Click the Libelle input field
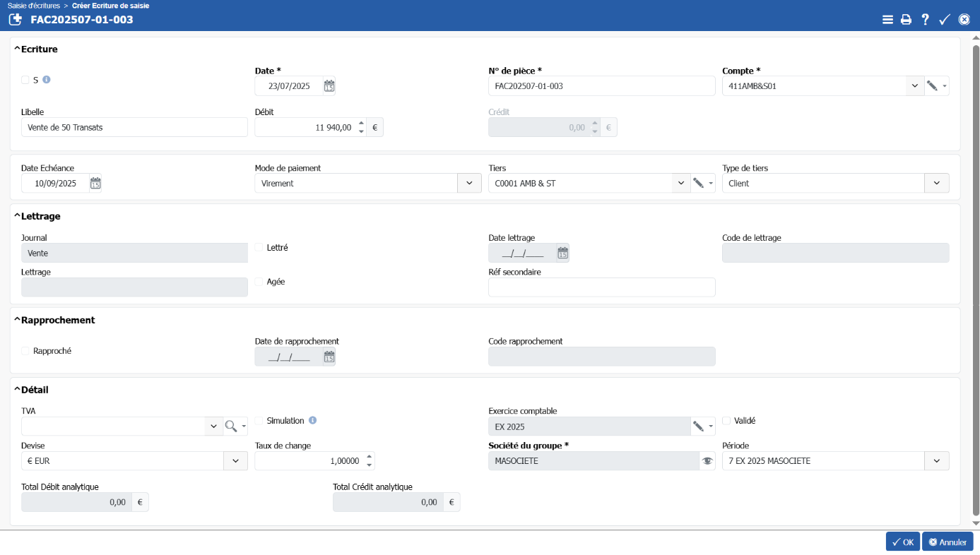The image size is (980, 555). point(134,128)
